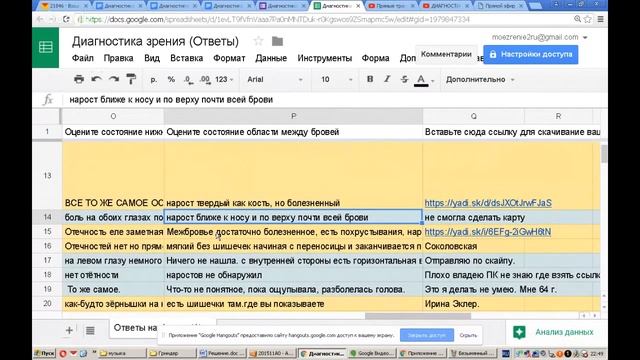
Task: Switch to the Прямой эфир browser tab
Action: coord(501,6)
